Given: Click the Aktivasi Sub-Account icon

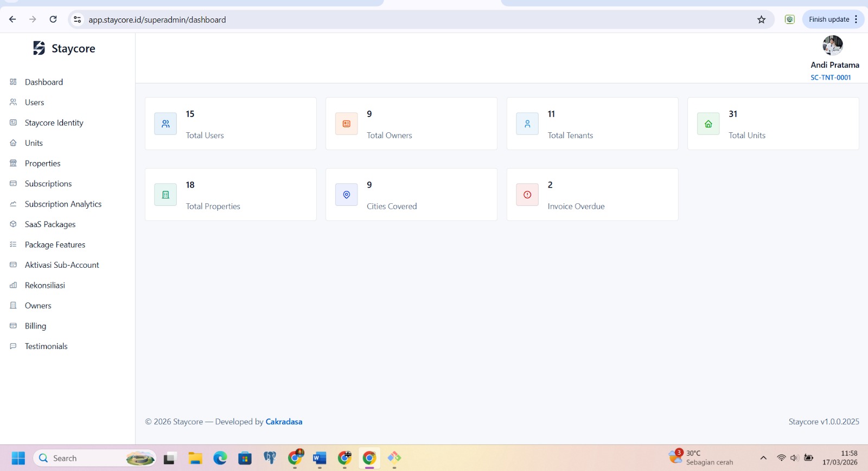Looking at the screenshot, I should (14, 264).
